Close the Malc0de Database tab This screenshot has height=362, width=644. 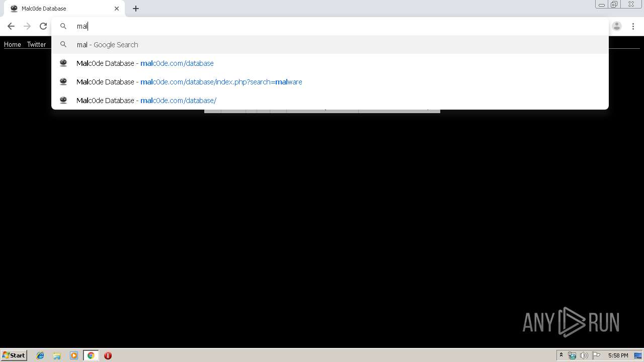click(117, 9)
